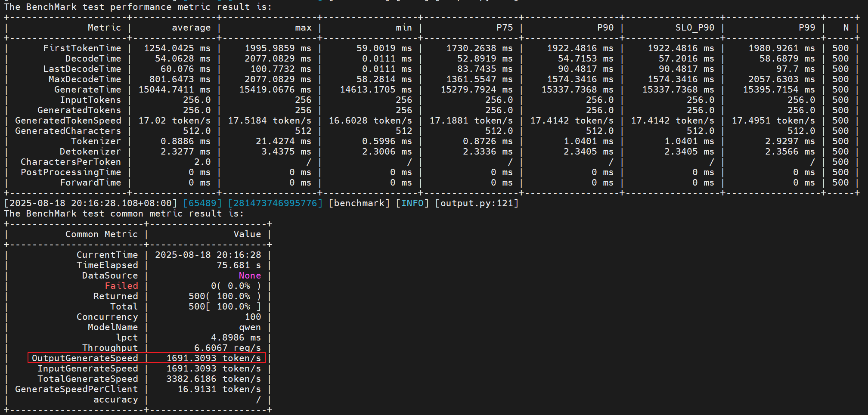Click the P90 column header
This screenshot has height=415, width=868.
coord(605,28)
